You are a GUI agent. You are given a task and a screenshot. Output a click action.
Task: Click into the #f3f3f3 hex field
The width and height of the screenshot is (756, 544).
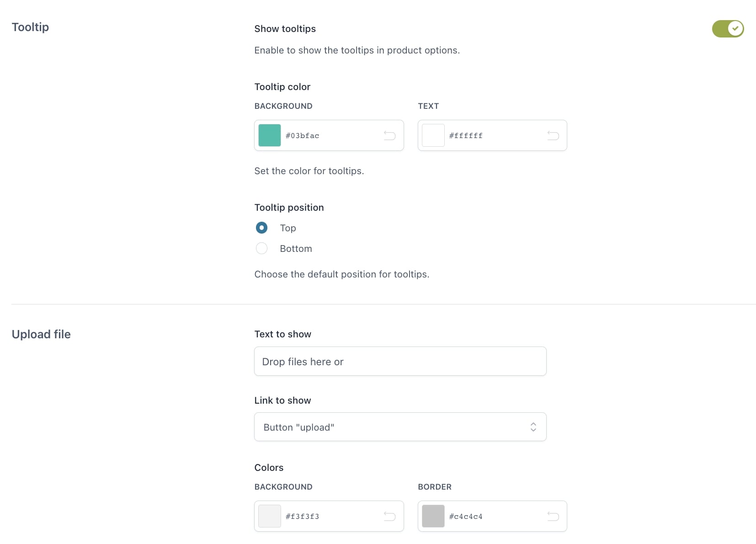pyautogui.click(x=329, y=517)
